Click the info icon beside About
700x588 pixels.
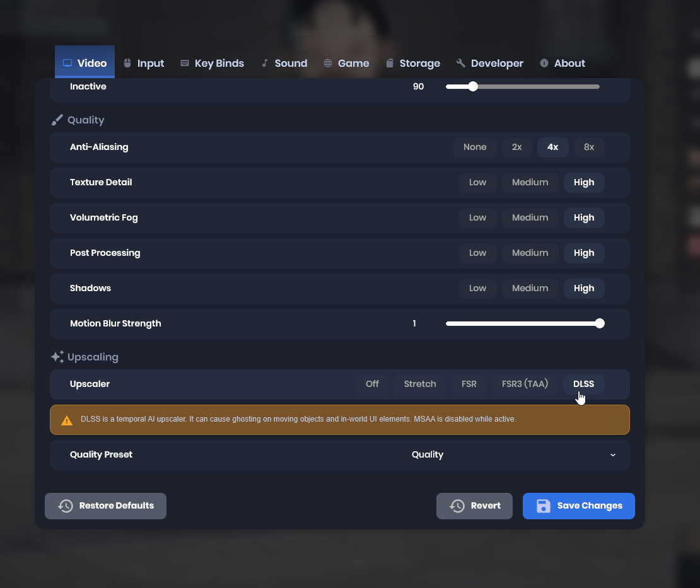(544, 63)
